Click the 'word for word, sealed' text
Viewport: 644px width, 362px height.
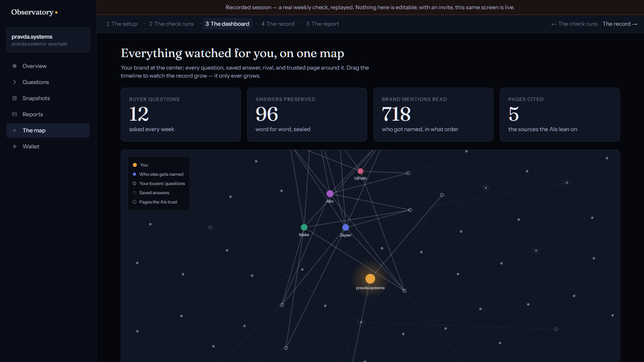coord(283,129)
